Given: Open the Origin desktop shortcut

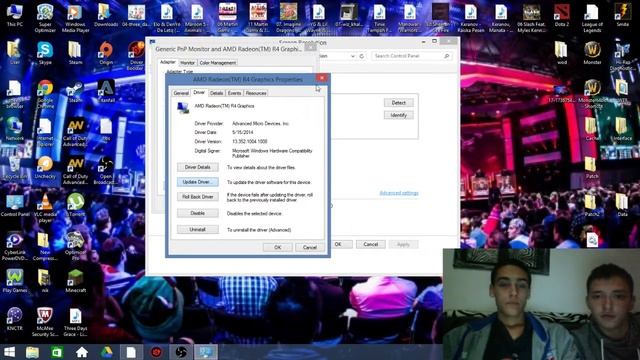Looking at the screenshot, I should click(x=106, y=53).
